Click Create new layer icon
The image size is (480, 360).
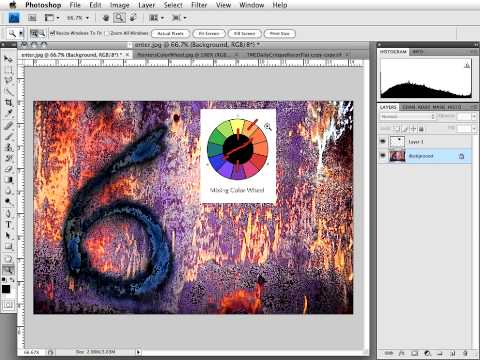453,353
